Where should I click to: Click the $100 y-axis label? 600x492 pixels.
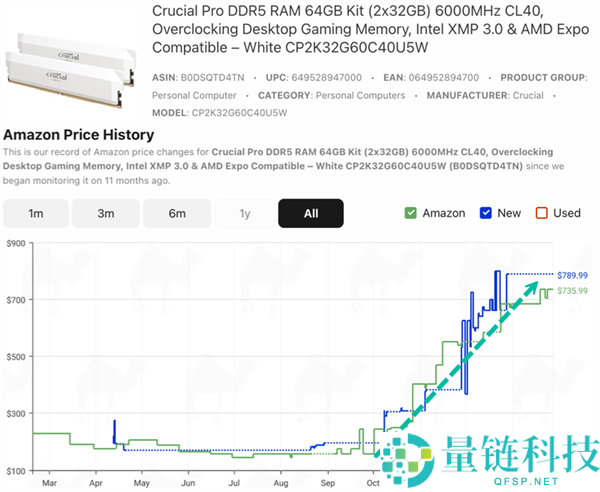(x=16, y=471)
